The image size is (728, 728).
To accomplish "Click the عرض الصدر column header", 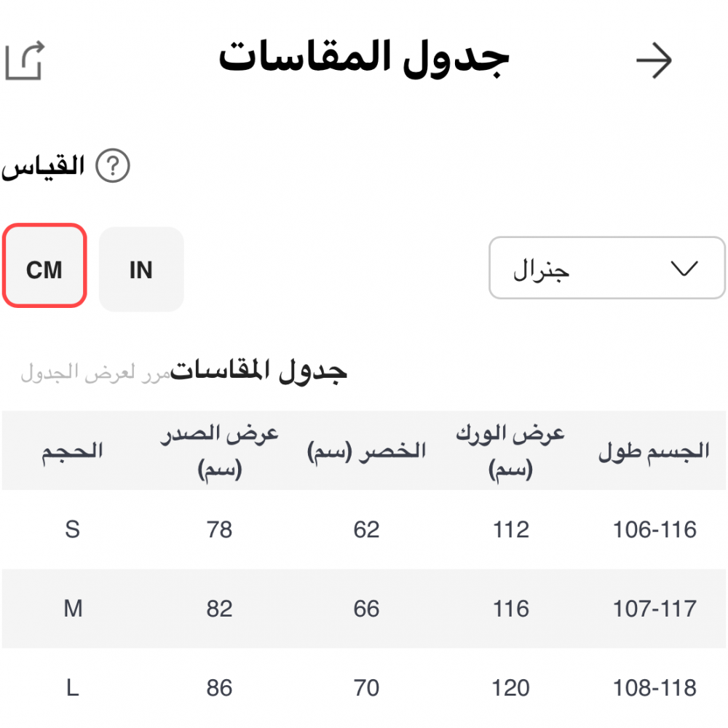I will click(x=219, y=451).
